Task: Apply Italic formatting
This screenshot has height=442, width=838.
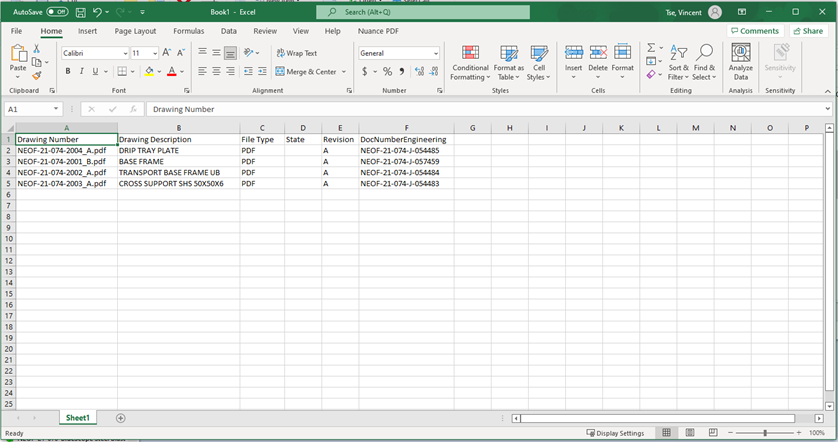Action: pyautogui.click(x=81, y=71)
